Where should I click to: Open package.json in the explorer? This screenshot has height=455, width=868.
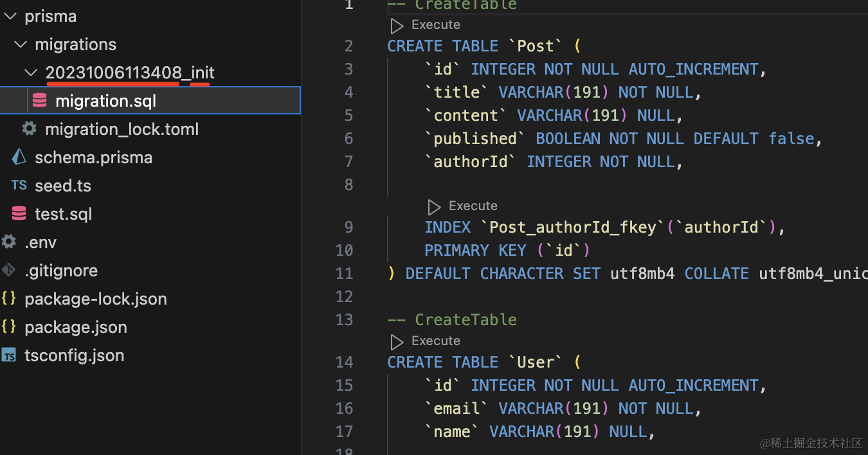click(75, 327)
